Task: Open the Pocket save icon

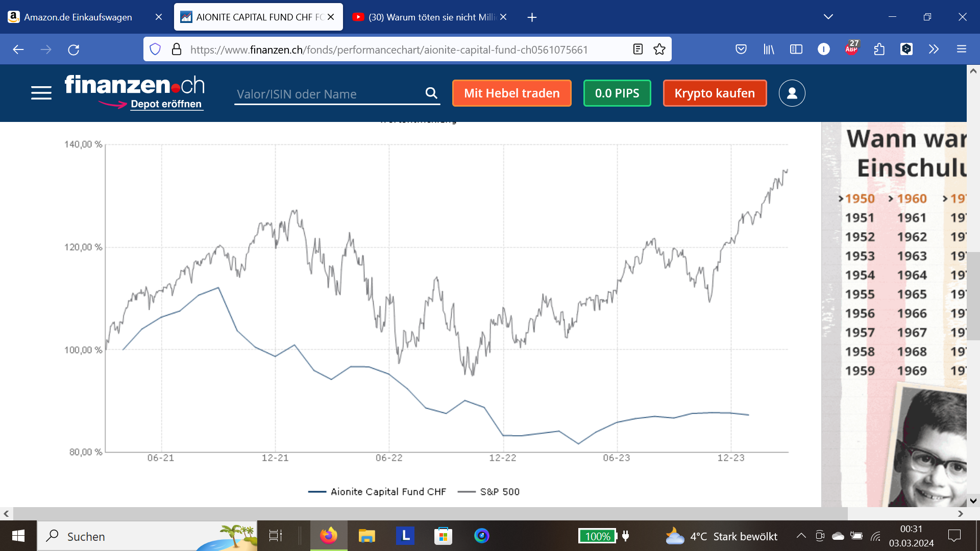Action: click(741, 49)
